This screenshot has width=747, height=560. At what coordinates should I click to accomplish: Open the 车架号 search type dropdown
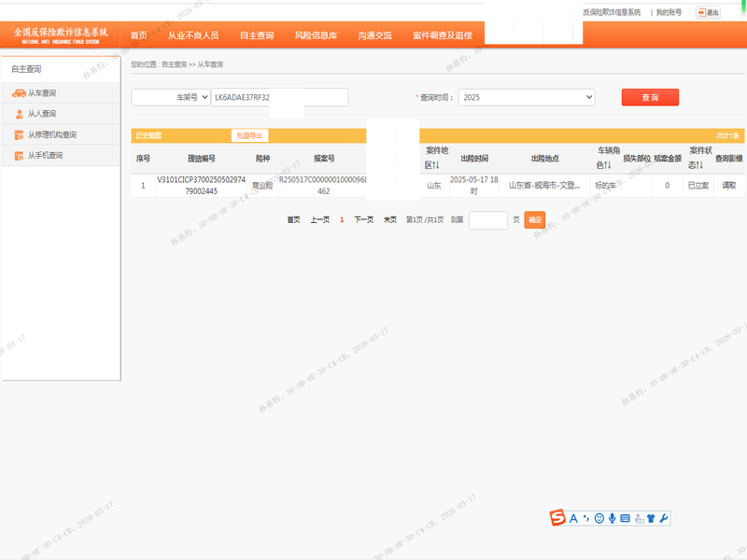click(x=171, y=97)
